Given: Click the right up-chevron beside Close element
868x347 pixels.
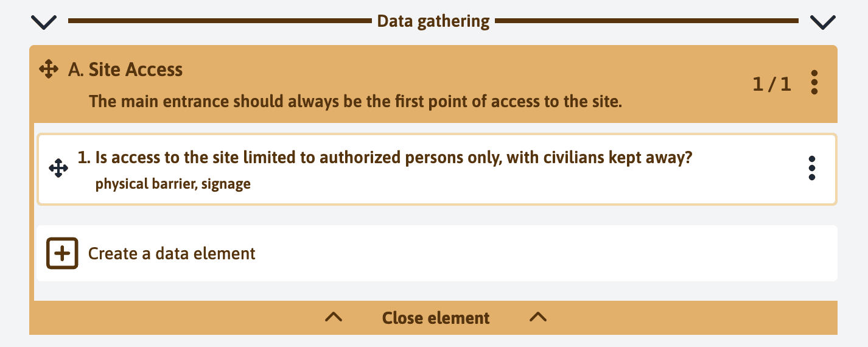Looking at the screenshot, I should [538, 317].
